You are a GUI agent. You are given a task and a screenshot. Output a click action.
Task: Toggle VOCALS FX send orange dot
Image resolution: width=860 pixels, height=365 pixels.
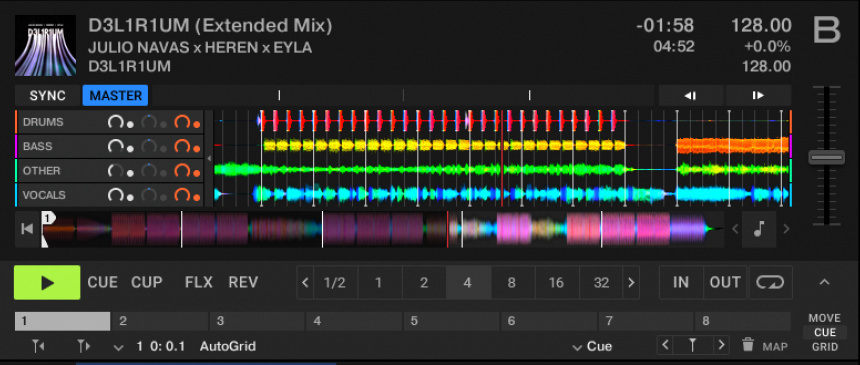(197, 197)
